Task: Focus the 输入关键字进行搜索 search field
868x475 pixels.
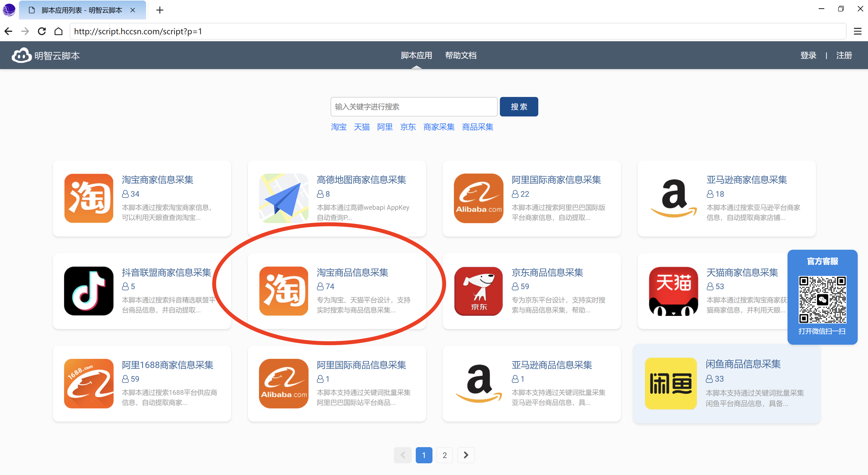Action: coord(414,107)
